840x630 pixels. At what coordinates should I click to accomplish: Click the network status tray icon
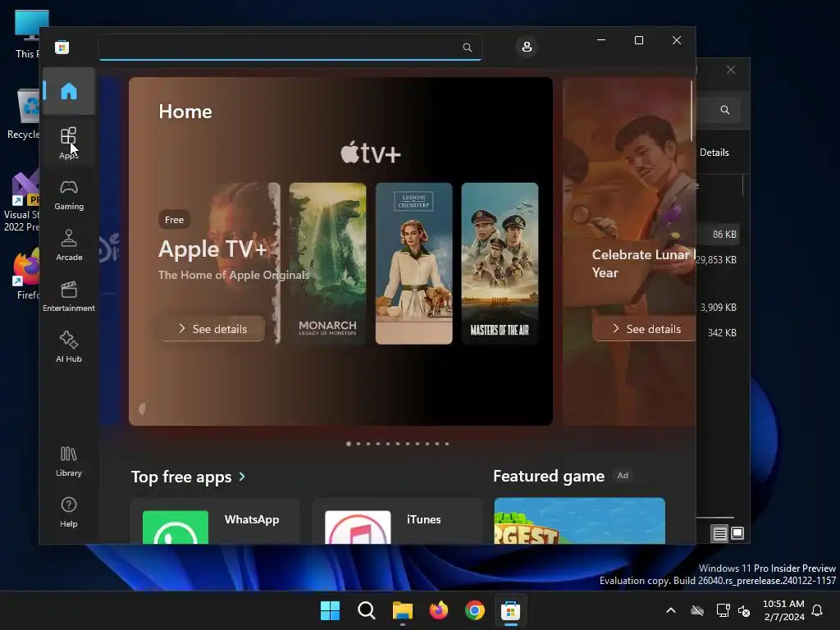coord(724,610)
